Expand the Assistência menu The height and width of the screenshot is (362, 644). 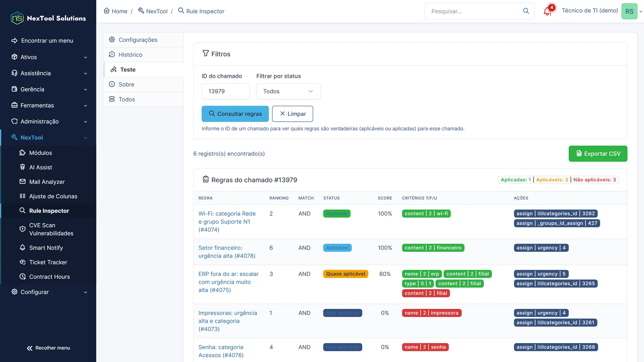pos(48,73)
